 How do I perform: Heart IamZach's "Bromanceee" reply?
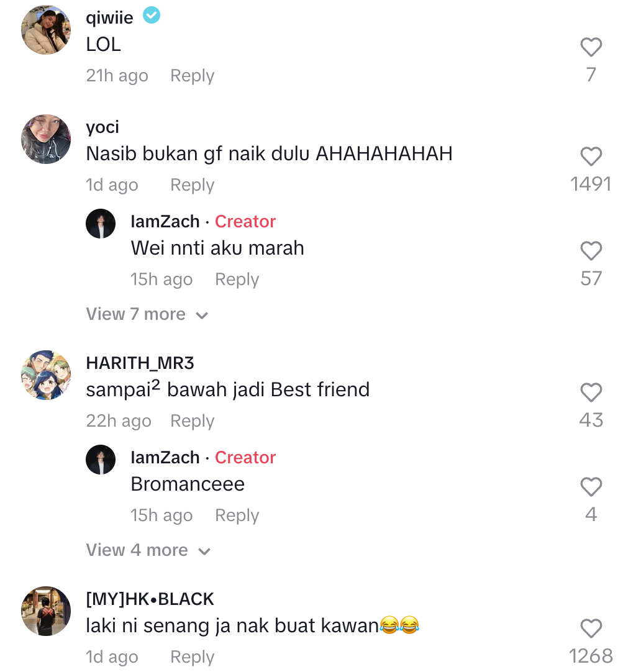tap(591, 487)
